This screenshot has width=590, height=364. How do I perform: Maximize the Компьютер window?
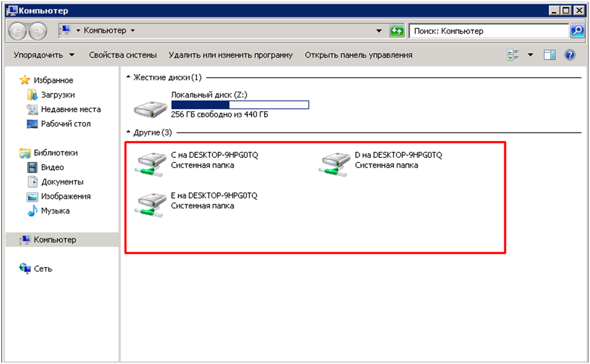pyautogui.click(x=566, y=10)
